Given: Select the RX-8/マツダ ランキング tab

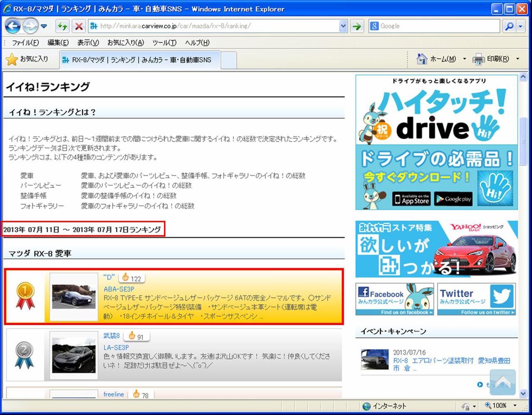Looking at the screenshot, I should pos(140,60).
